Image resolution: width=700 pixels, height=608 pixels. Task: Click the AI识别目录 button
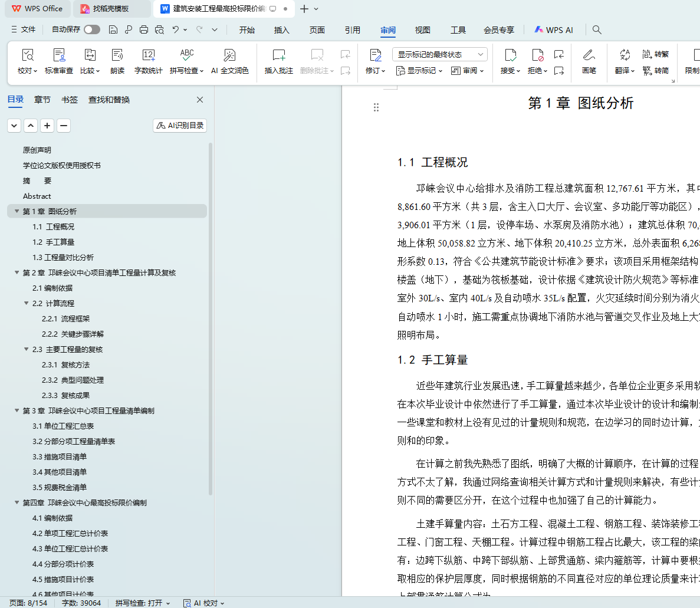[x=180, y=126]
